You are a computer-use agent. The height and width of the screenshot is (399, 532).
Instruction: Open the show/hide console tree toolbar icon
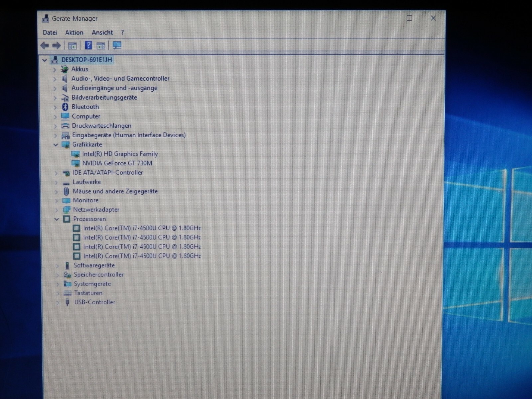coord(72,46)
